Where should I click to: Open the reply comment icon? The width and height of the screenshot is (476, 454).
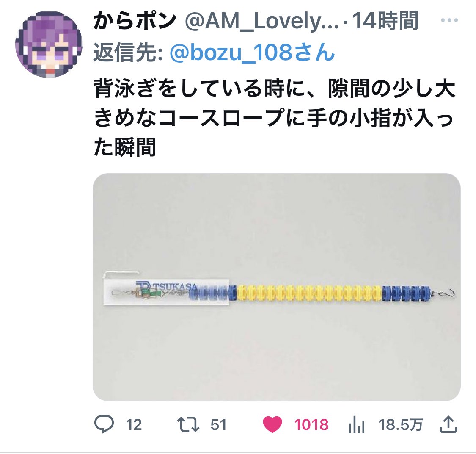(x=104, y=424)
